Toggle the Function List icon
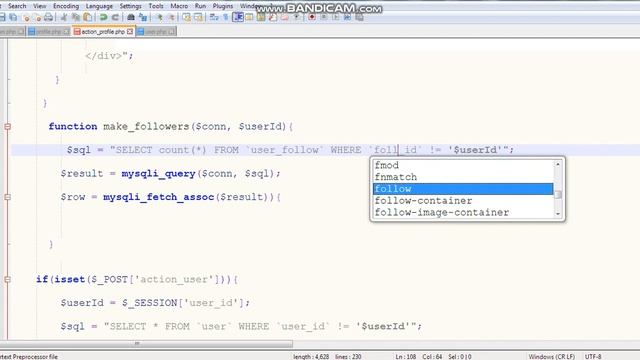This screenshot has width=640, height=360. tap(273, 17)
